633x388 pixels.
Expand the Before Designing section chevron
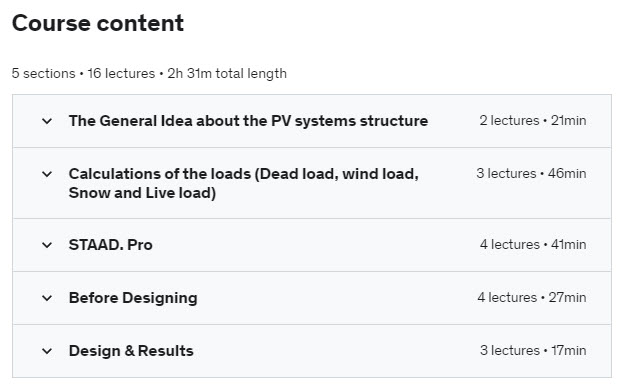(x=47, y=298)
